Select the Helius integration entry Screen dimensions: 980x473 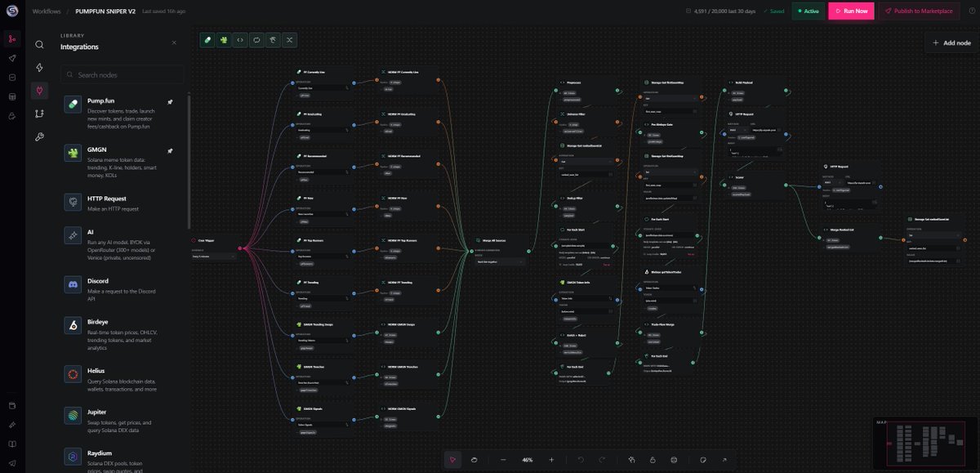pos(122,379)
